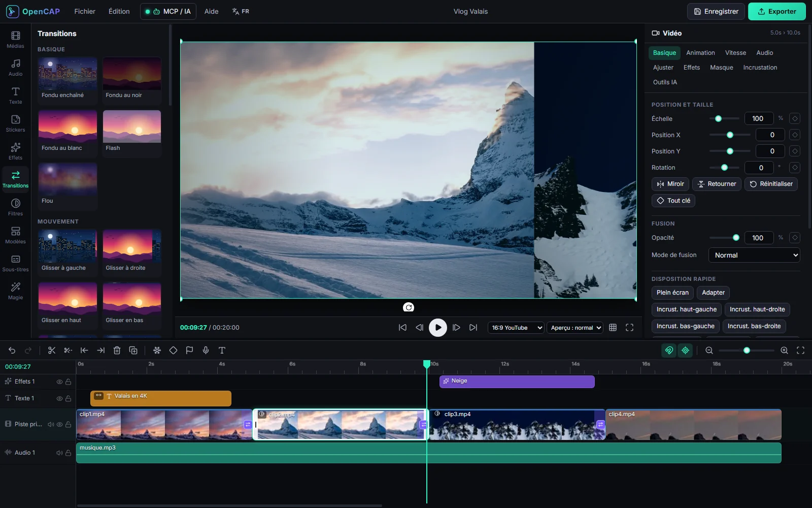Zoom in the timeline with plus magnifier
812x508 pixels.
click(x=784, y=351)
